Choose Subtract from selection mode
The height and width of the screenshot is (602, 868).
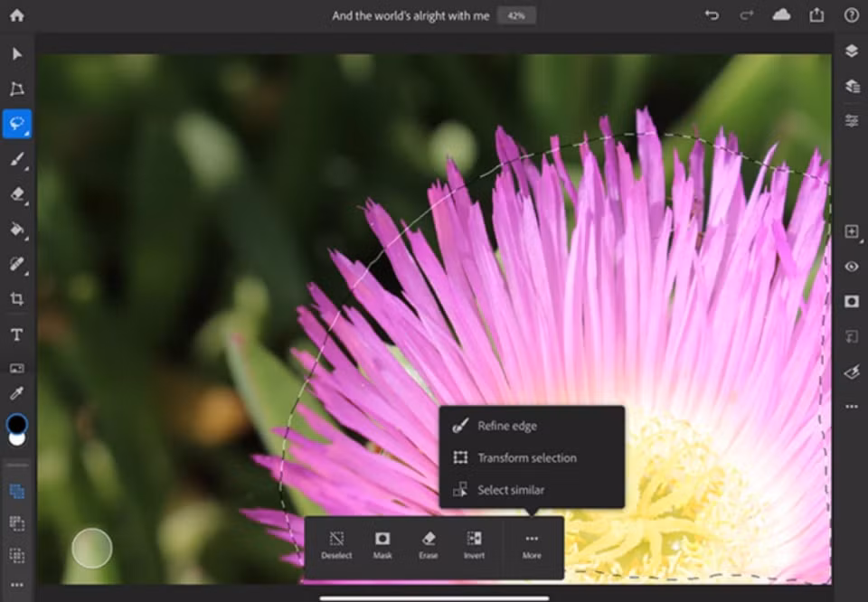17,523
